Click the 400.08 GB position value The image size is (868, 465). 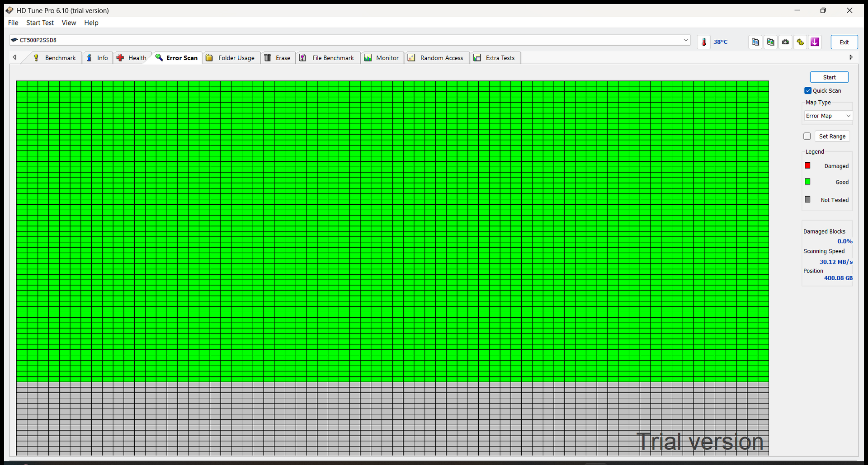click(838, 278)
